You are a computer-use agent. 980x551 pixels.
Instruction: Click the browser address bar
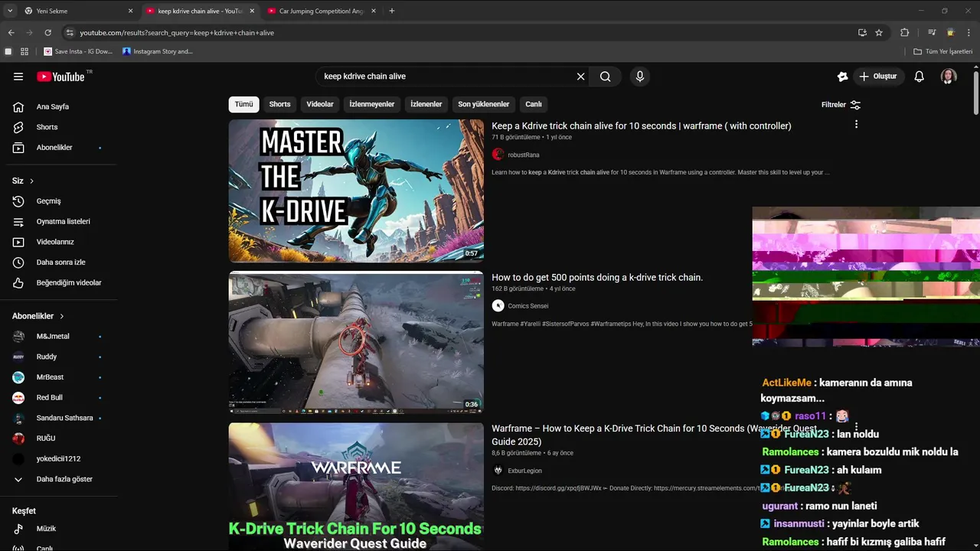(459, 33)
